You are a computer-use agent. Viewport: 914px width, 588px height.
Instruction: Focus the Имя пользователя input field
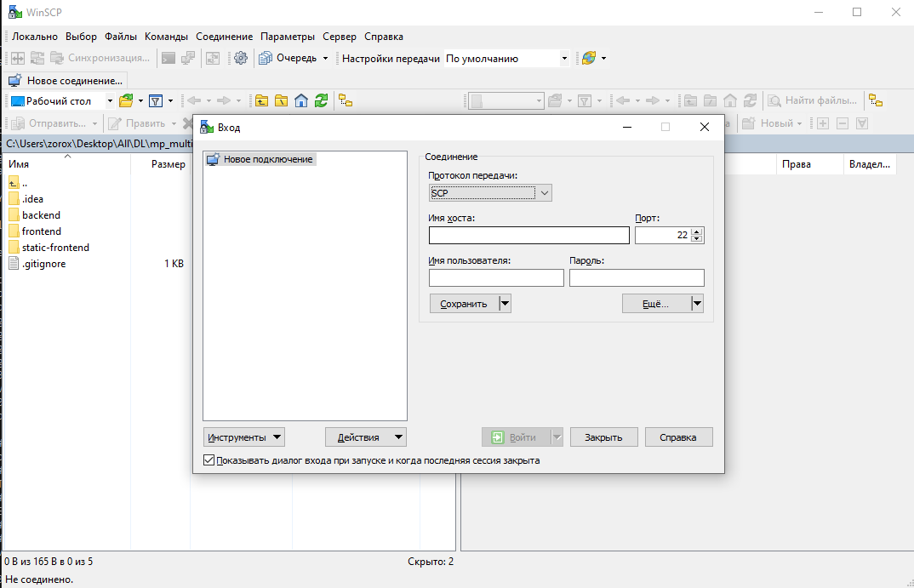[x=496, y=277]
